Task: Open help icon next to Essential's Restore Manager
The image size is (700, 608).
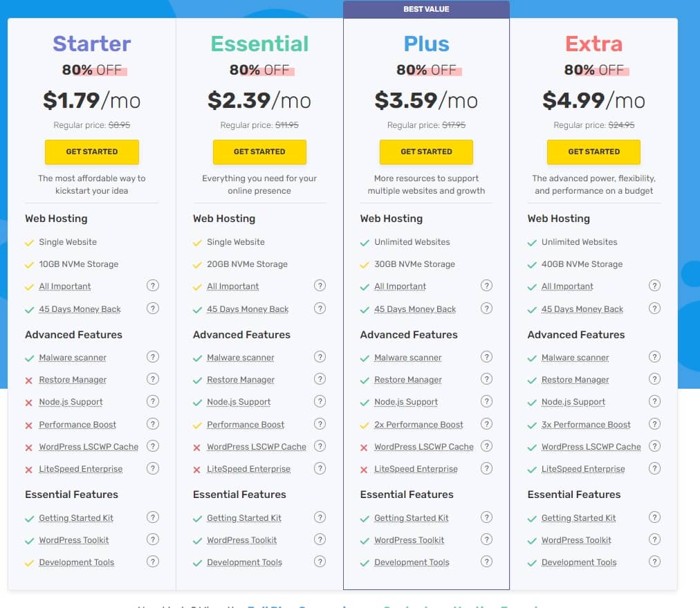Action: 320,379
